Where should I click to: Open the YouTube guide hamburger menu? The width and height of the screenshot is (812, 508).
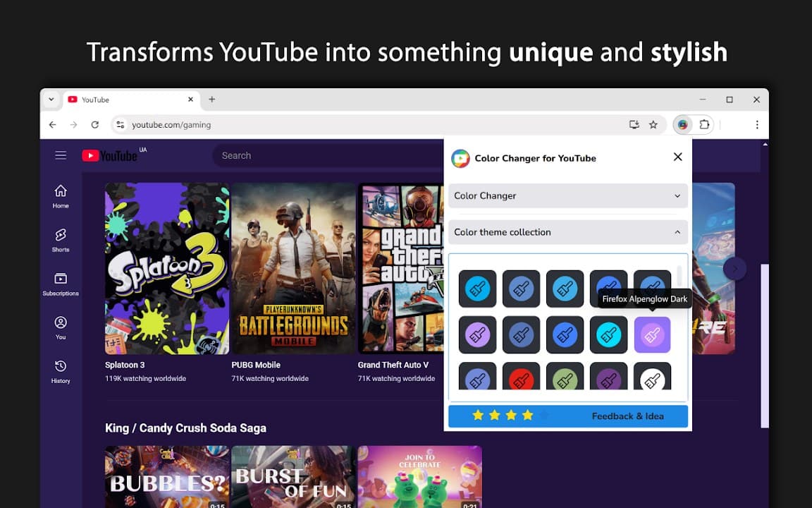[x=61, y=155]
